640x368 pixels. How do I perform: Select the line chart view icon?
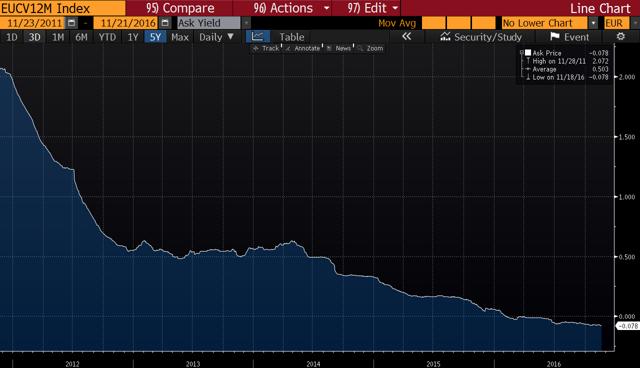[x=258, y=37]
